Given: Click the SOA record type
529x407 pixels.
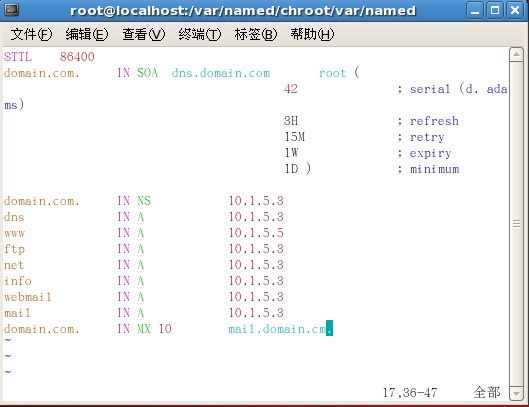Looking at the screenshot, I should click(147, 73).
